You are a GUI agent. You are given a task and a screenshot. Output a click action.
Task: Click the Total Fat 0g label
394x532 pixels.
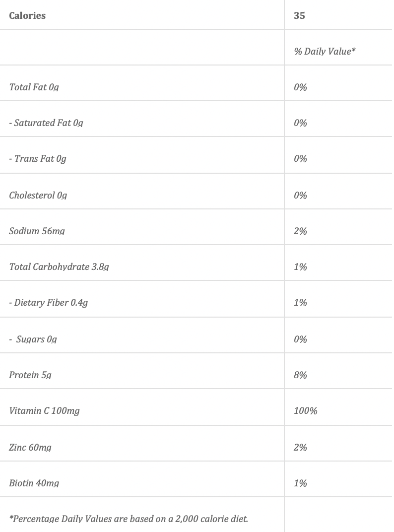(x=34, y=87)
